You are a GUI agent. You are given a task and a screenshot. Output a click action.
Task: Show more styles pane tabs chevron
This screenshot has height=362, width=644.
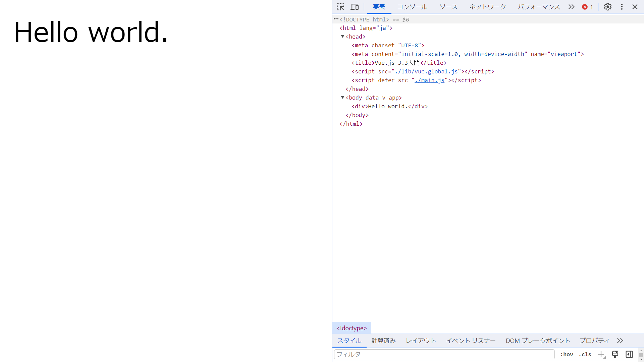[620, 341]
